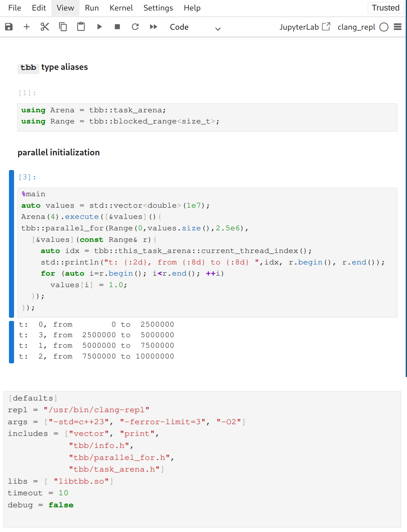This screenshot has width=407, height=532.
Task: Cut the selected cell using scissors icon
Action: click(45, 27)
